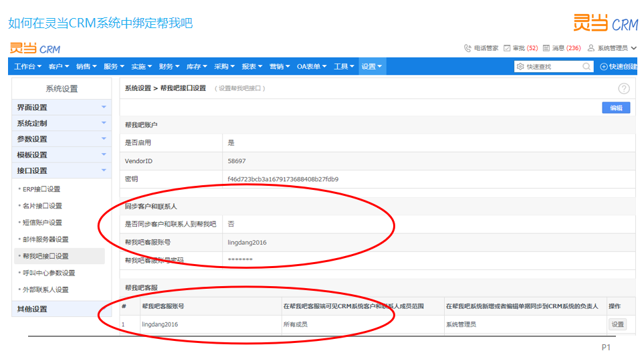Image resolution: width=644 pixels, height=361 pixels.
Task: Open the 采购 dropdown menu
Action: 224,67
